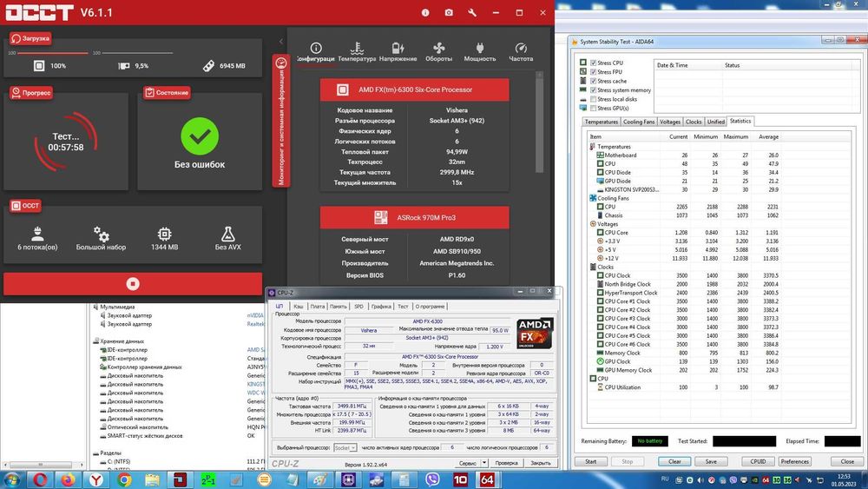Click the green Без ошибок status checkmark
868x489 pixels.
click(x=200, y=136)
